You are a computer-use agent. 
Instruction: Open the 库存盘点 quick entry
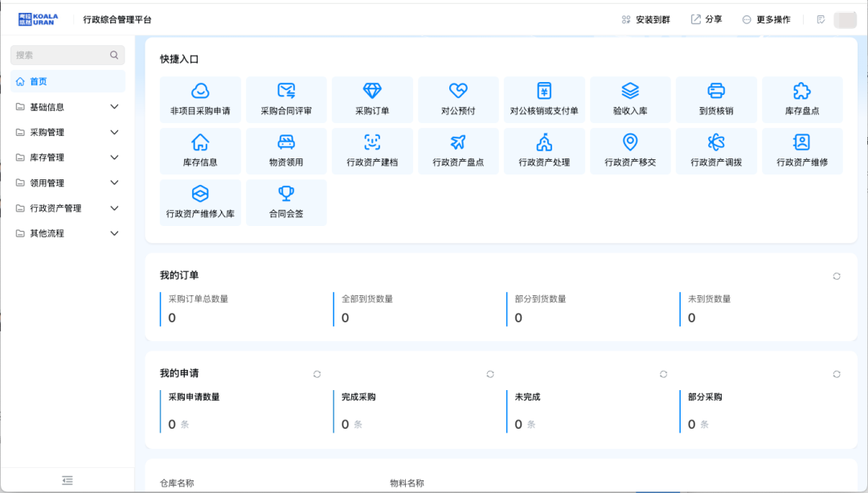[x=802, y=99]
